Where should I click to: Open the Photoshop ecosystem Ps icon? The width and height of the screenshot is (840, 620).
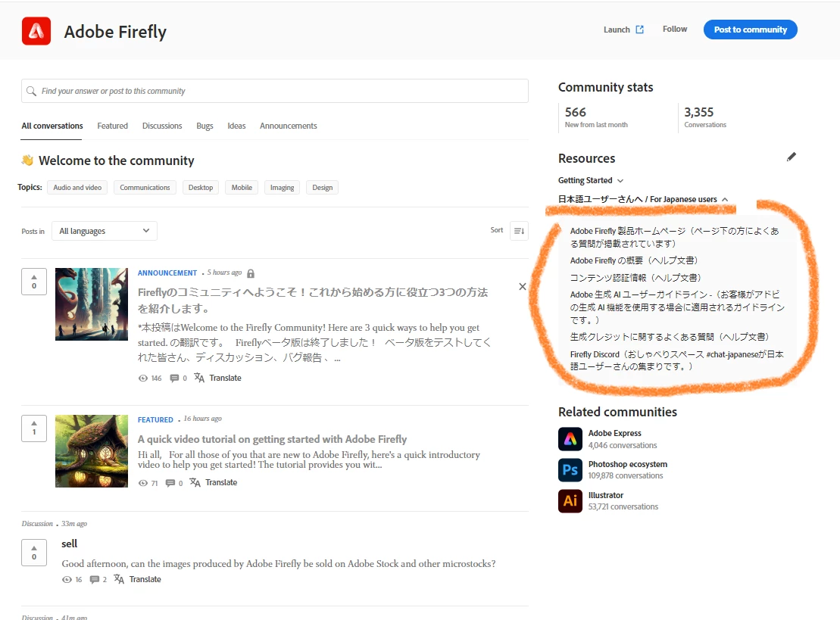570,470
